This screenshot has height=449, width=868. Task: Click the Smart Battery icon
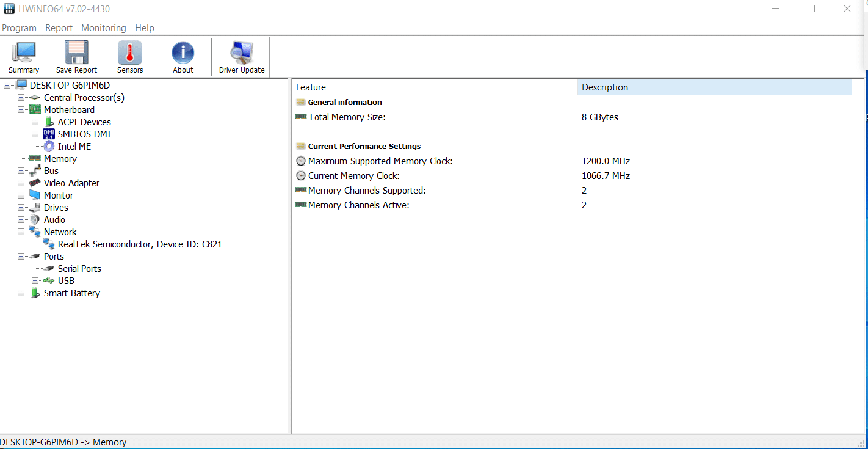click(x=35, y=293)
